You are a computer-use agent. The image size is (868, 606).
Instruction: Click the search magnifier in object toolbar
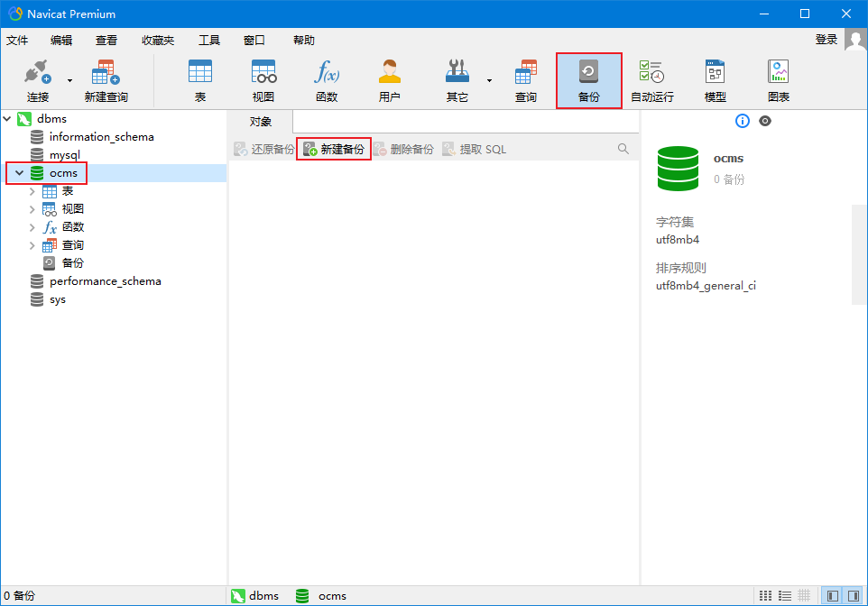click(x=623, y=149)
